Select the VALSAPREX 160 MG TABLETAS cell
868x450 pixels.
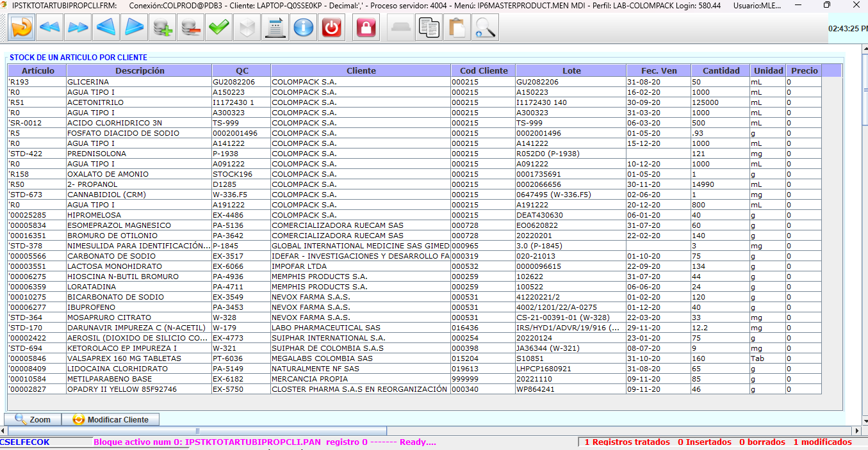pos(140,358)
